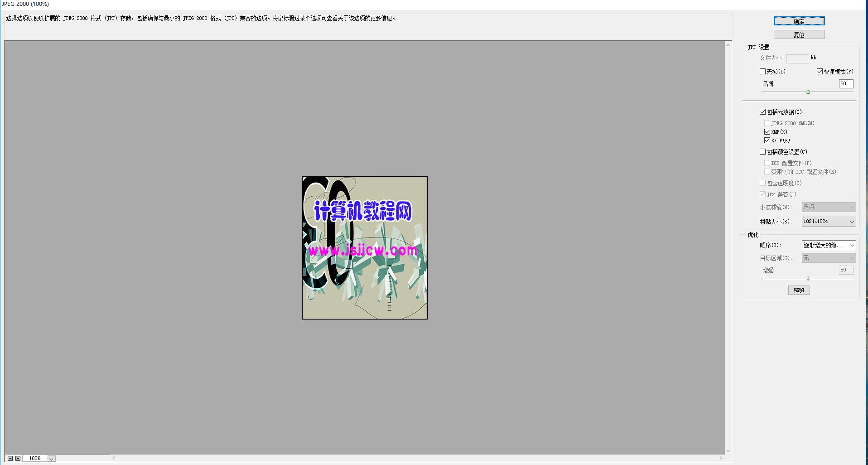The width and height of the screenshot is (868, 465).
Task: Click the 文件大小 input field
Action: (797, 58)
